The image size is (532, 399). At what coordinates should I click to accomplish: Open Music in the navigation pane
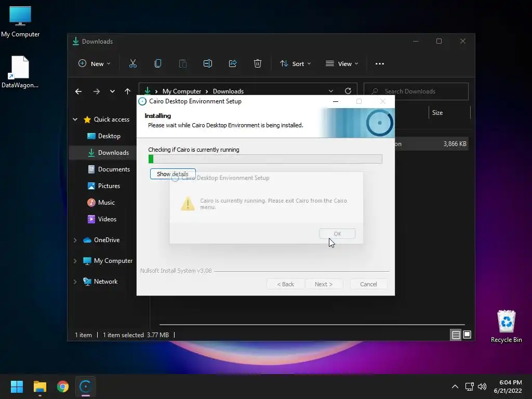click(x=101, y=203)
